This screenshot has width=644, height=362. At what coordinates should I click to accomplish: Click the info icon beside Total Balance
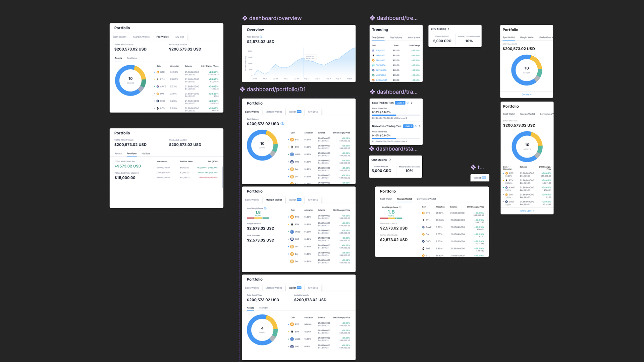261,37
